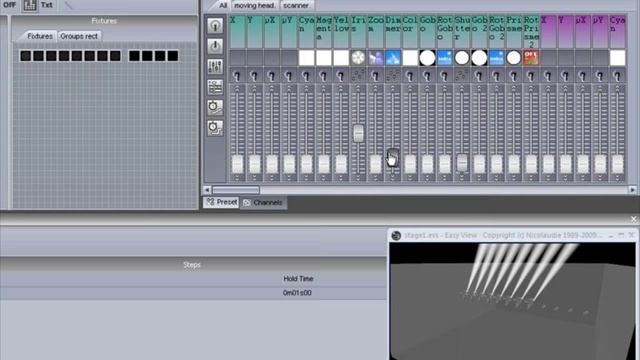Open the Dimmer preset thumbnail
The height and width of the screenshot is (360, 640).
coord(393,58)
